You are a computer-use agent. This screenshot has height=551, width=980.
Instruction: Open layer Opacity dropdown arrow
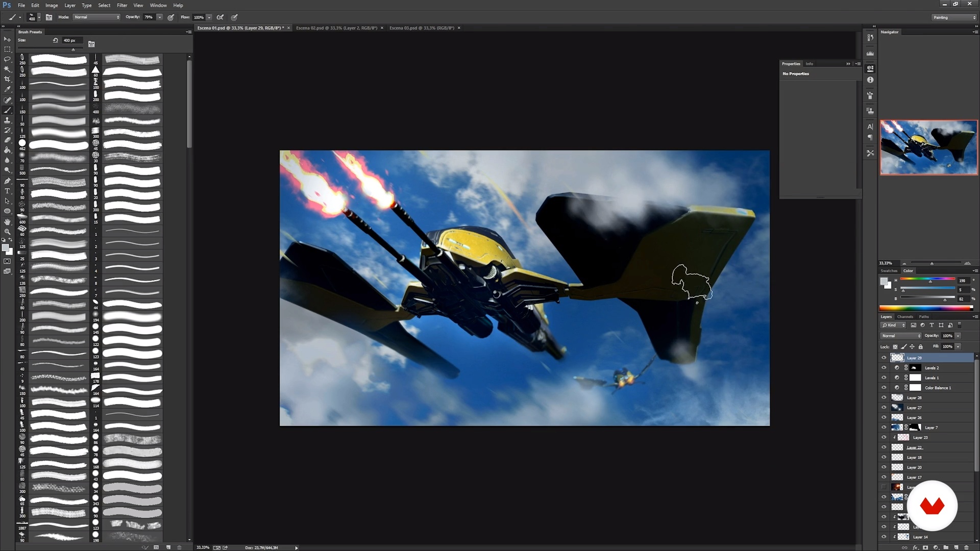tap(958, 336)
